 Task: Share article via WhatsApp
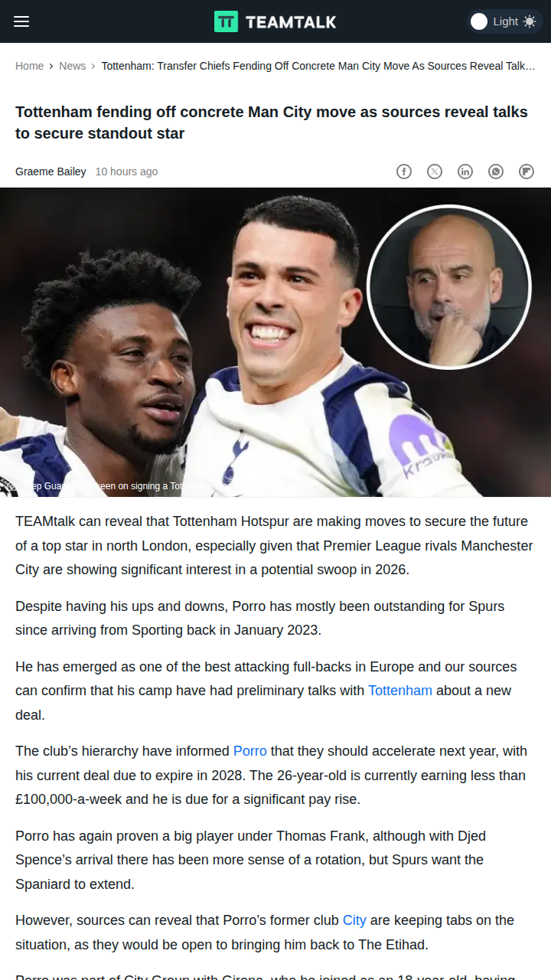(x=496, y=171)
